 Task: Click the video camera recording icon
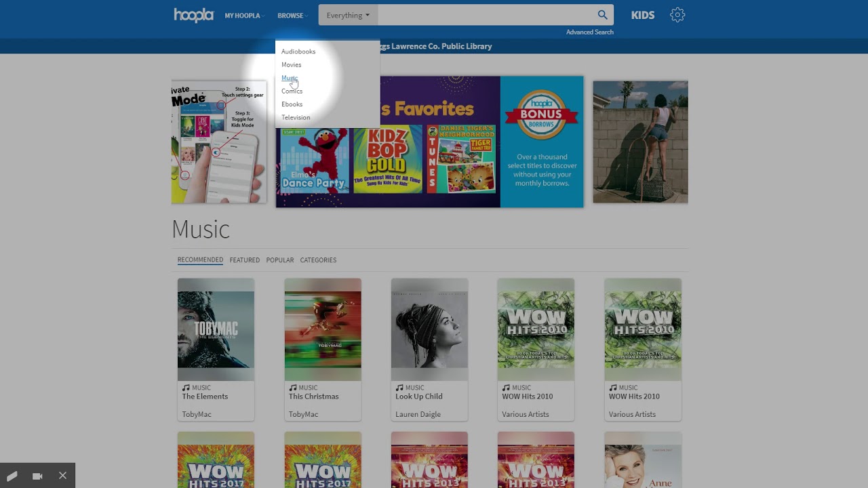pyautogui.click(x=37, y=476)
